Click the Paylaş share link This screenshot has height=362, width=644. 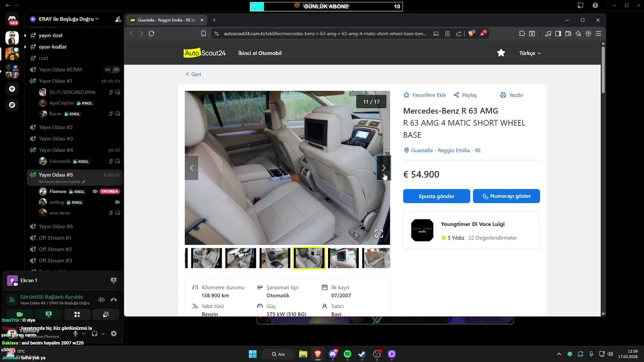pos(465,95)
